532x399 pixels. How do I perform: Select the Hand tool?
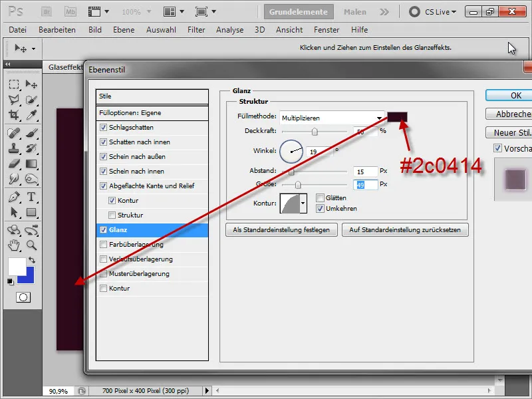coord(14,245)
